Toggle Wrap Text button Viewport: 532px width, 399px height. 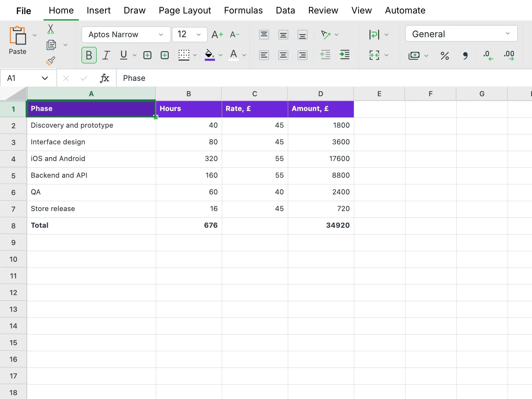pyautogui.click(x=374, y=34)
